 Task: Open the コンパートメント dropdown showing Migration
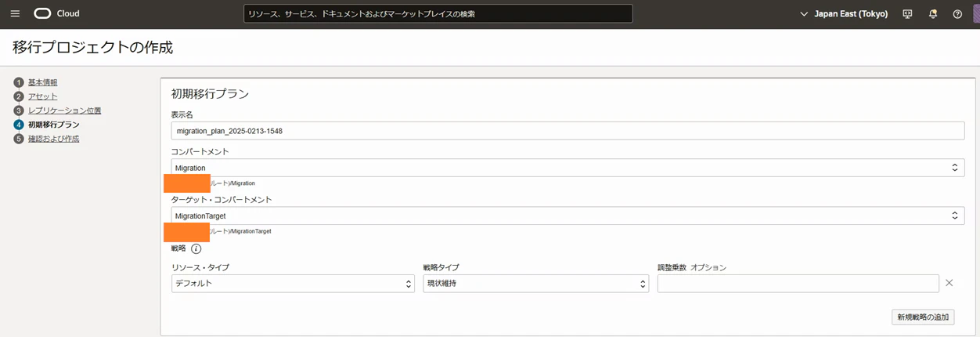pos(567,168)
